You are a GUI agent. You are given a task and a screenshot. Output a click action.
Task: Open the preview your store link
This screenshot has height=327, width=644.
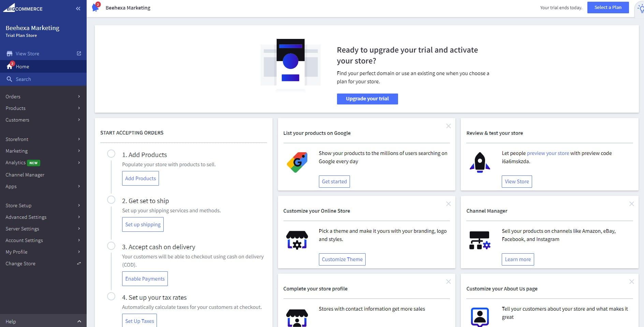coord(548,153)
